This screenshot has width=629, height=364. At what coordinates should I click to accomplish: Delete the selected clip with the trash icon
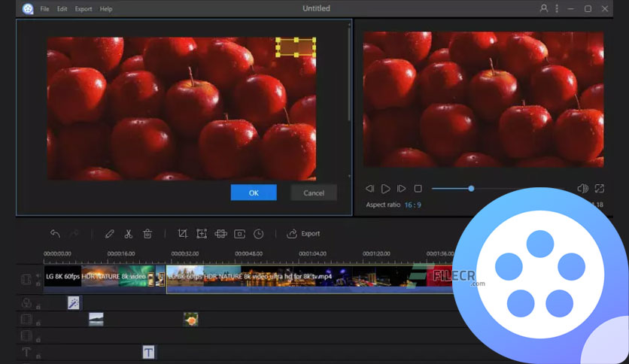pyautogui.click(x=147, y=234)
